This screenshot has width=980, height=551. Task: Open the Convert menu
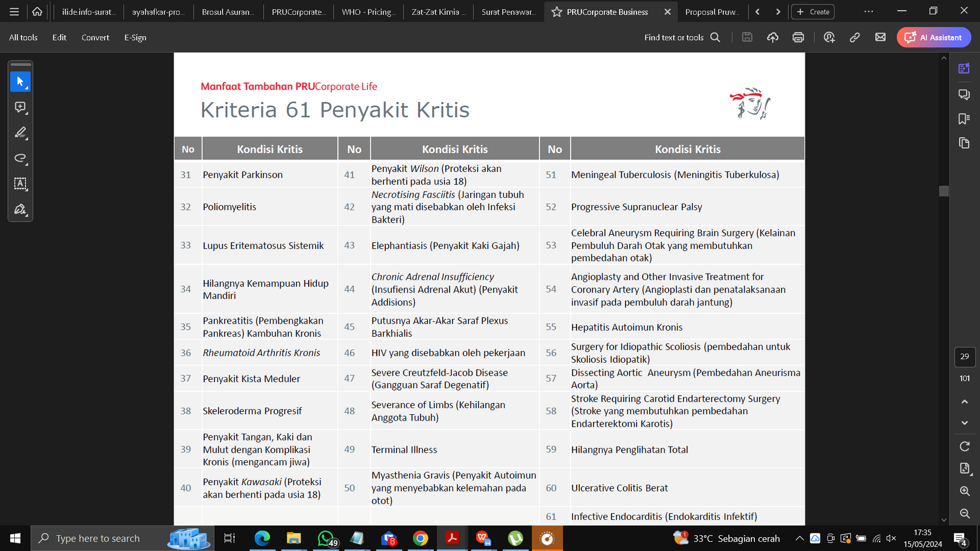pos(95,37)
